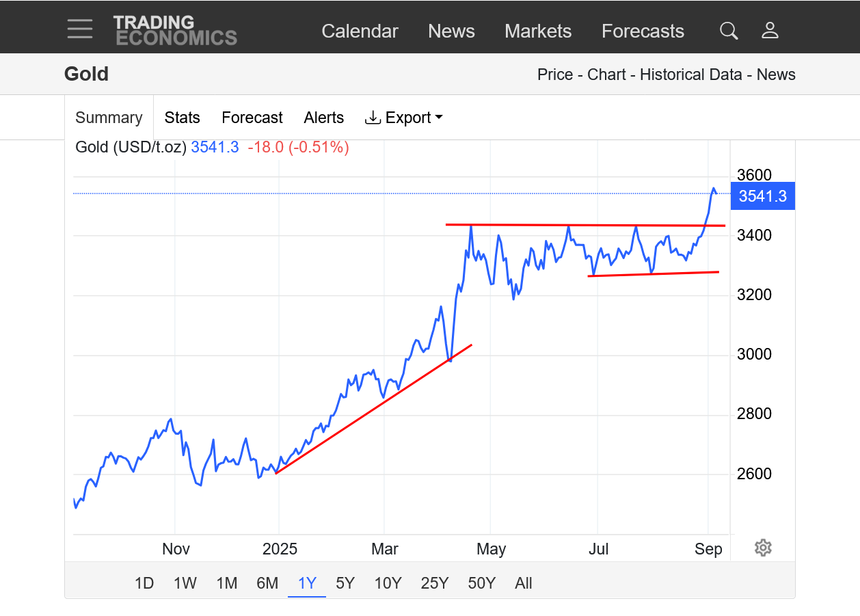Switch to the Summary tab
The image size is (860, 616).
(x=109, y=118)
